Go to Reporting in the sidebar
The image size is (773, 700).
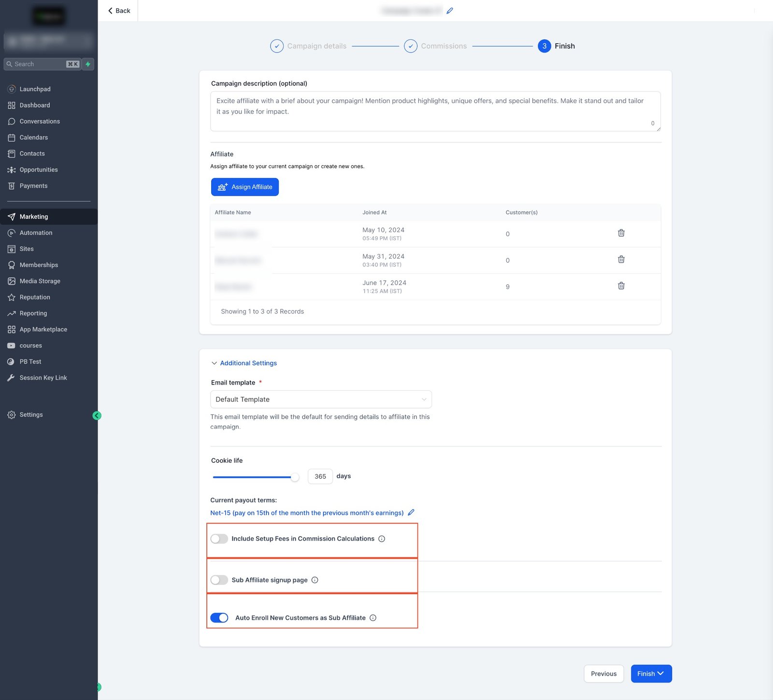[33, 314]
